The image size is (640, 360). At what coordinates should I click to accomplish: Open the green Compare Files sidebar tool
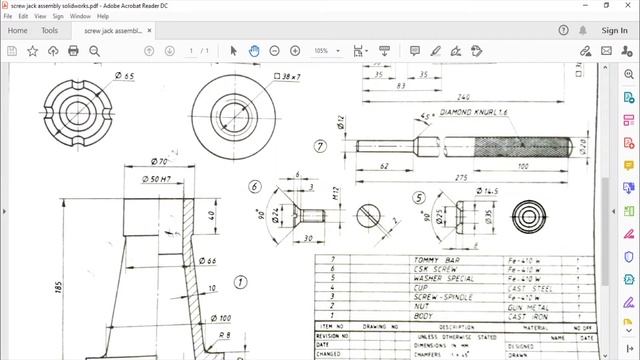click(x=629, y=211)
